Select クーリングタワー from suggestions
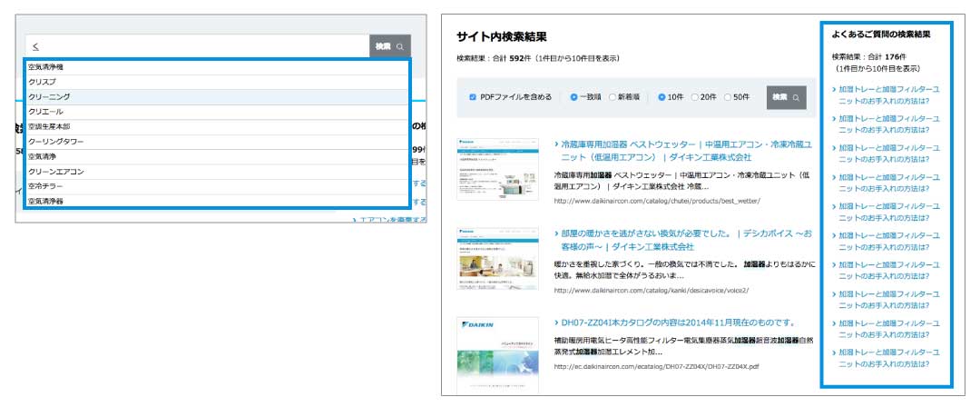980x407 pixels. [217, 142]
